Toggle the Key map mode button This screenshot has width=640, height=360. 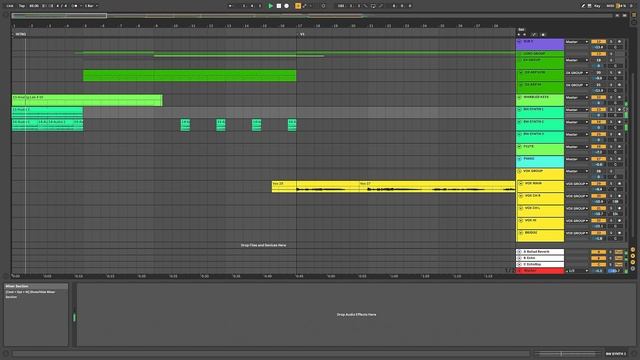tap(597, 6)
